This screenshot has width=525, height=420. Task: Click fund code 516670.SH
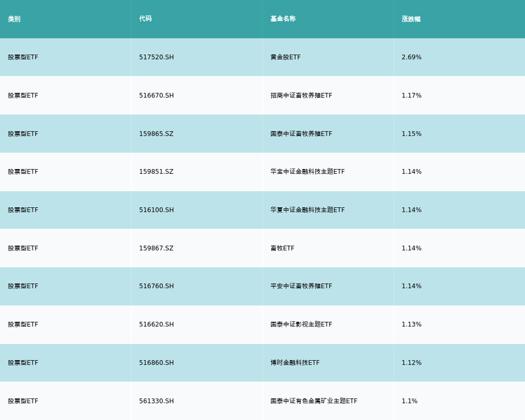coord(156,95)
